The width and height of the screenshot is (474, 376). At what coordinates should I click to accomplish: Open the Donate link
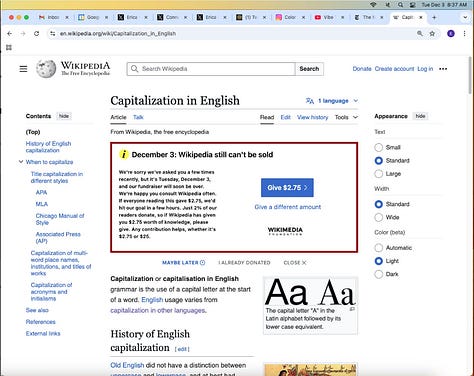(x=362, y=69)
